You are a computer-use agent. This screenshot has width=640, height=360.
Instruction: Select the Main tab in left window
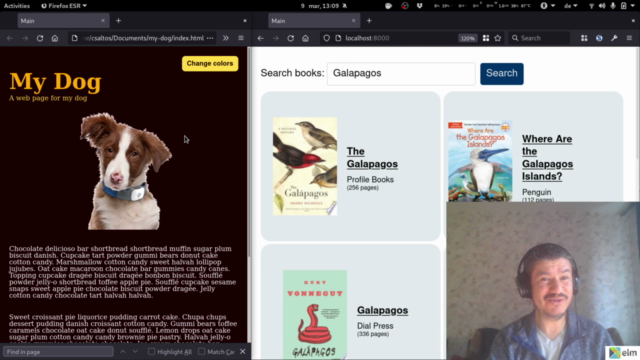[63, 20]
